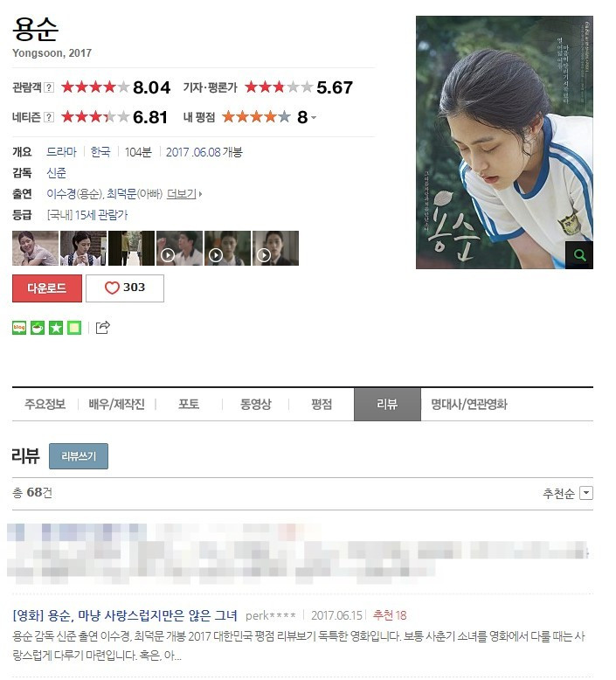This screenshot has height=680, width=616.
Task: Play the last video thumbnail
Action: [276, 248]
